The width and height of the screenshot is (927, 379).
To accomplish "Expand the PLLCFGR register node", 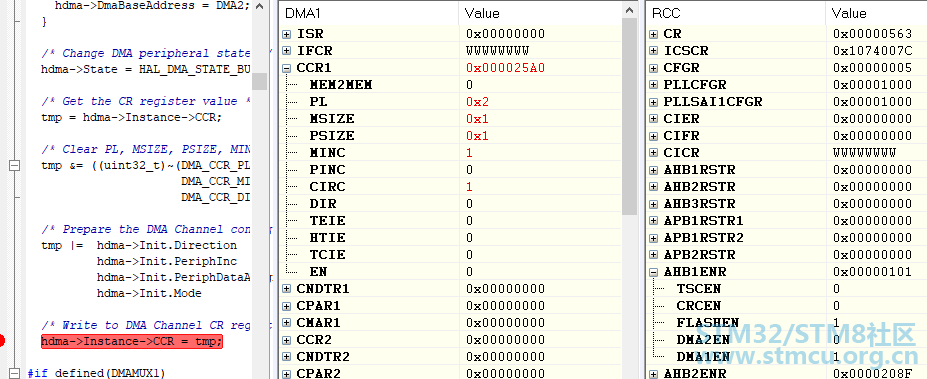I will coord(653,85).
